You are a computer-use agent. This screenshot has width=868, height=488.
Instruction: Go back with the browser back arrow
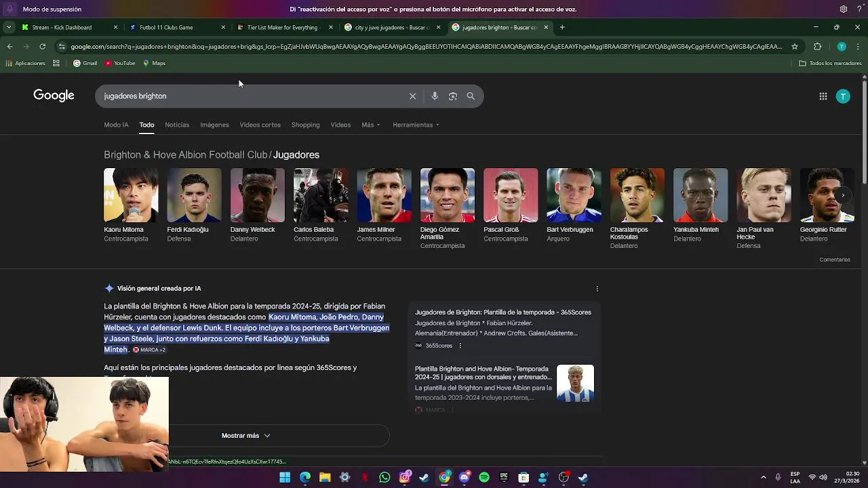pos(9,47)
